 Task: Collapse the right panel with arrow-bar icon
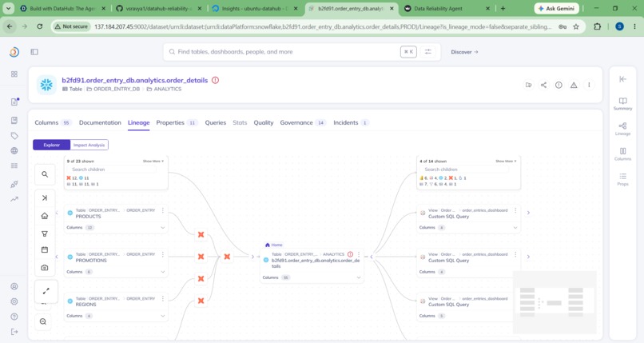(x=622, y=79)
